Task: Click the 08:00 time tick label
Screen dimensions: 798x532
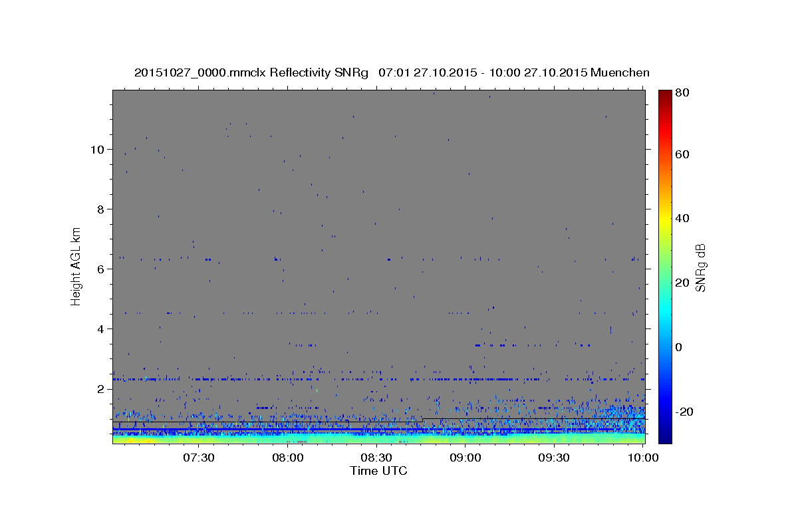Action: 288,458
